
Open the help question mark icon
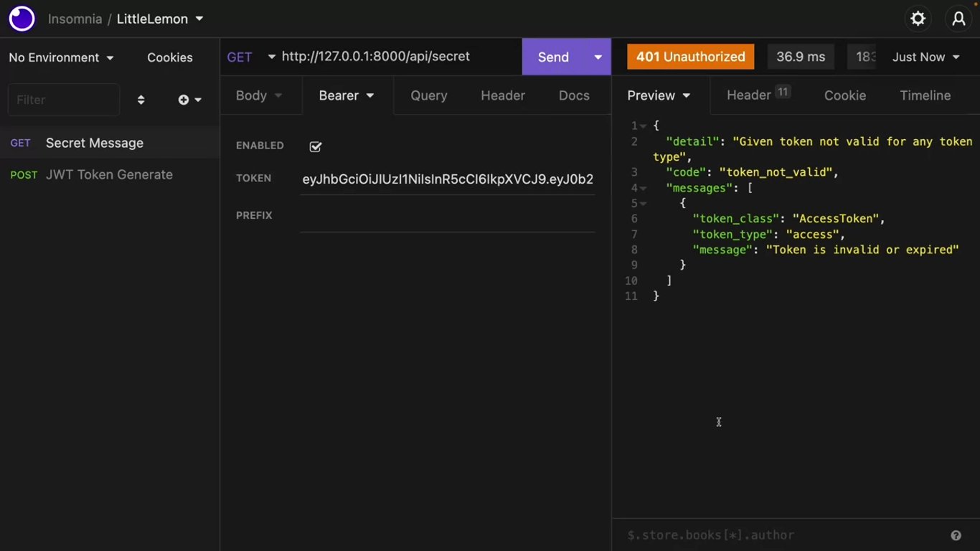click(956, 535)
